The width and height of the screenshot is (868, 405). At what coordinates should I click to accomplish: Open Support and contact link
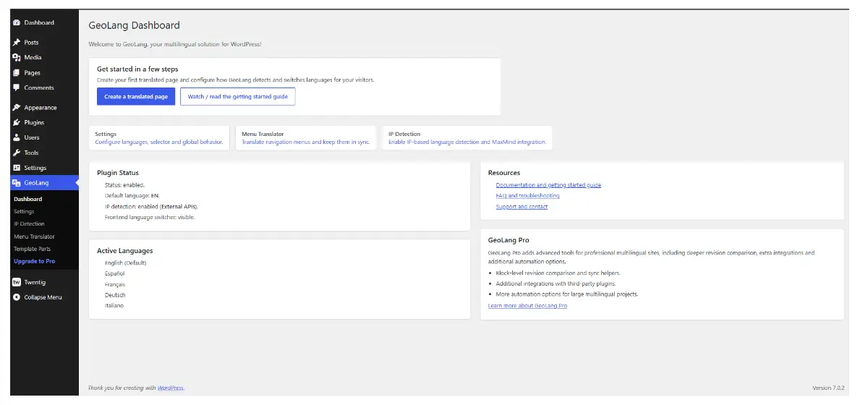[522, 207]
